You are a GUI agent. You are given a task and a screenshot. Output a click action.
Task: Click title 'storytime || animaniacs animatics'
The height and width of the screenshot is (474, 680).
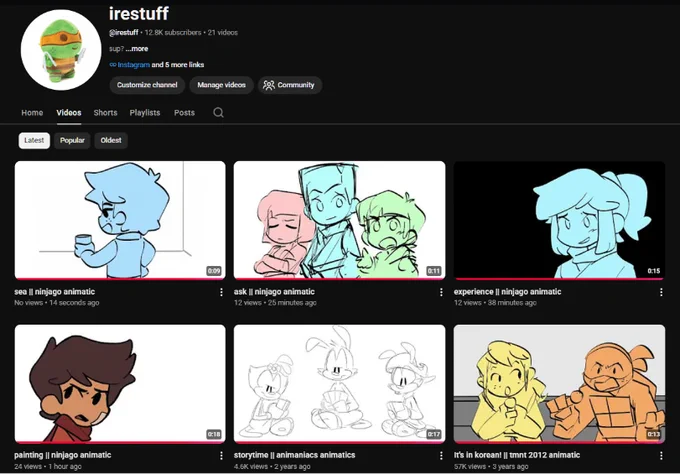(295, 455)
